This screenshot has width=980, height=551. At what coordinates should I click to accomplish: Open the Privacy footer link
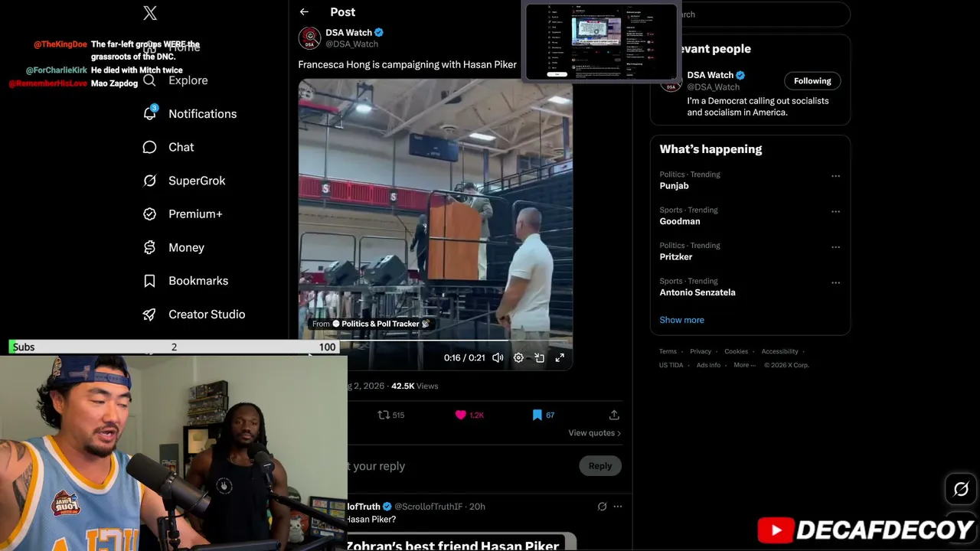[701, 351]
